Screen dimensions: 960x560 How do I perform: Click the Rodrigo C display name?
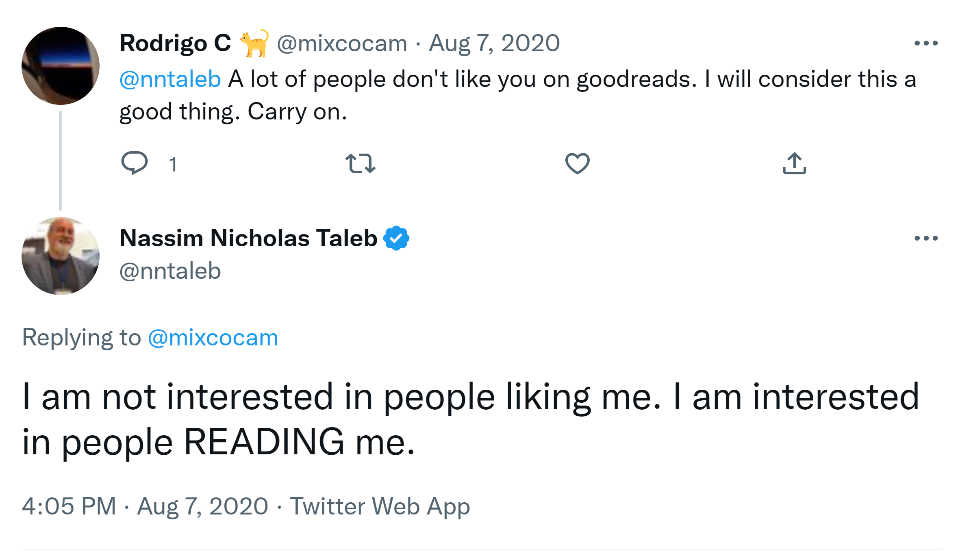175,43
